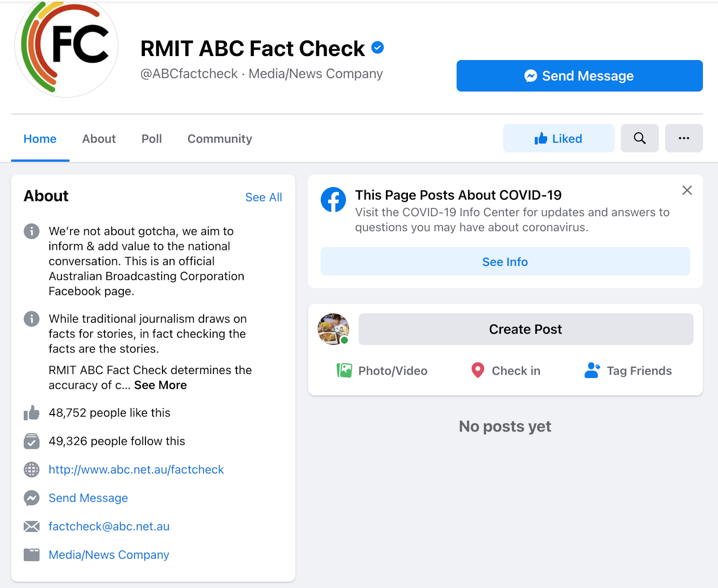Go to the Community tab

[219, 139]
